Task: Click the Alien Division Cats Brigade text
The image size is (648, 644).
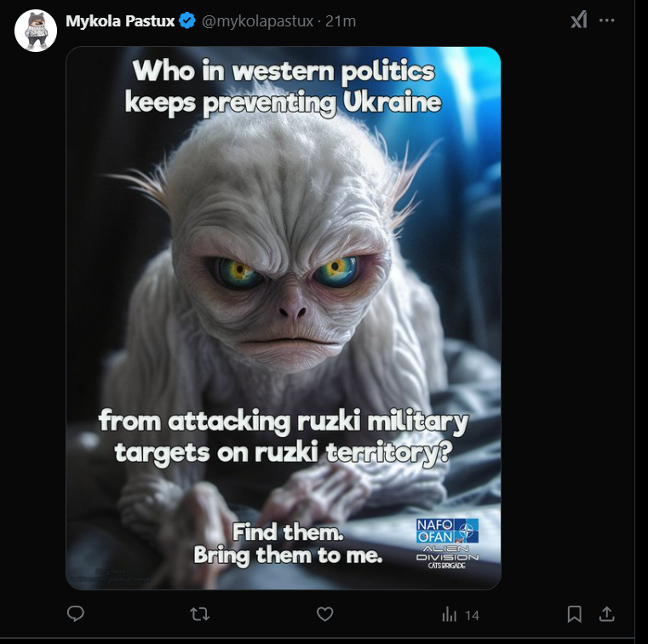Action: tap(447, 557)
